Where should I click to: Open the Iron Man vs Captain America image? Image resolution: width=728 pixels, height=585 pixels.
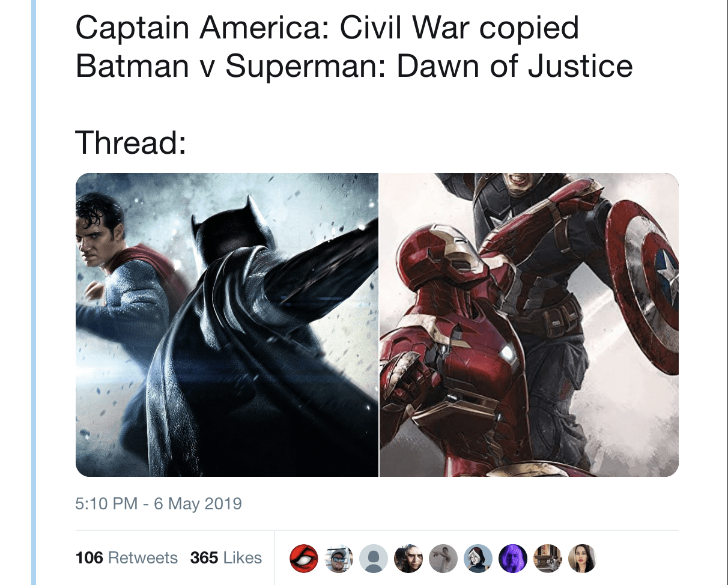pyautogui.click(x=529, y=325)
